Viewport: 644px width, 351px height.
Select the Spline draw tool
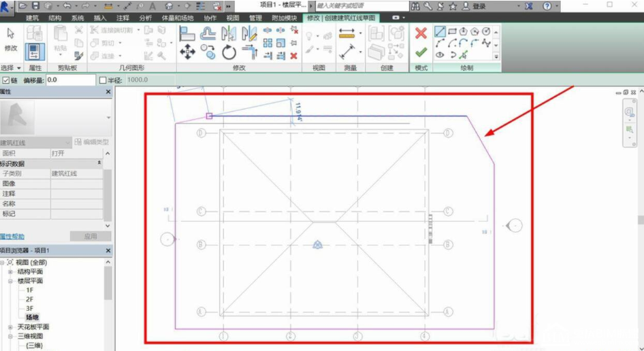(486, 43)
